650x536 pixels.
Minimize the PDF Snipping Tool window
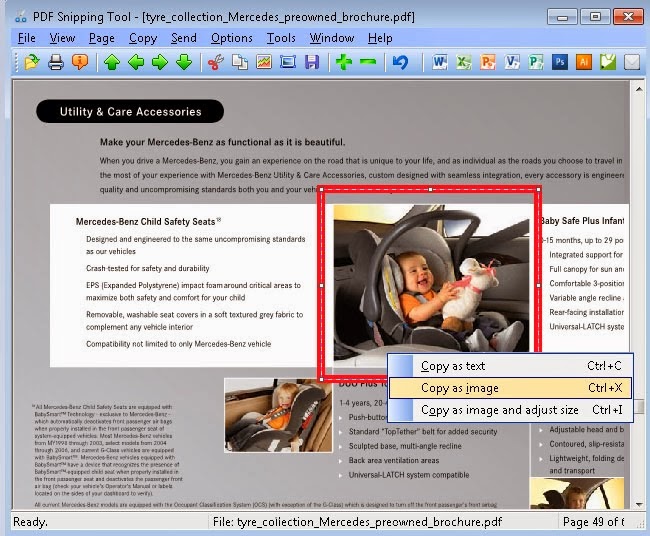point(562,17)
